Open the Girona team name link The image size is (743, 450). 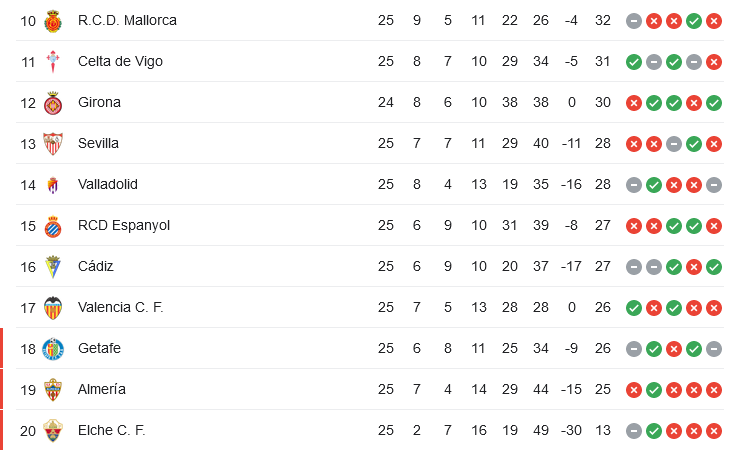[x=100, y=102]
